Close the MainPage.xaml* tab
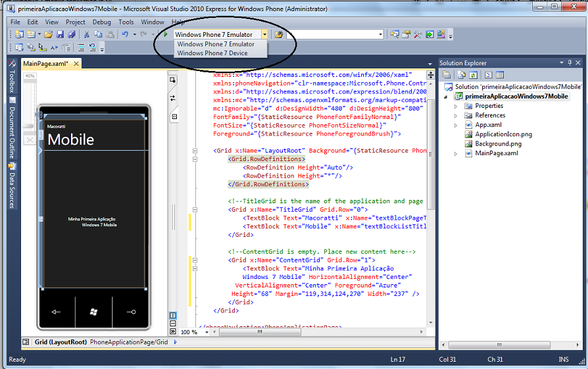Viewport: 588px width, 369px height. pos(76,64)
